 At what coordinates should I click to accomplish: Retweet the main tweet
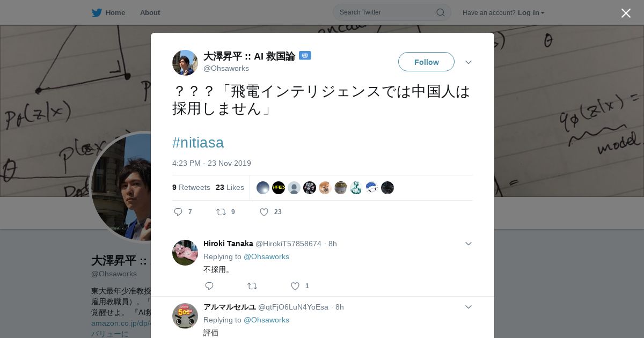click(x=221, y=212)
